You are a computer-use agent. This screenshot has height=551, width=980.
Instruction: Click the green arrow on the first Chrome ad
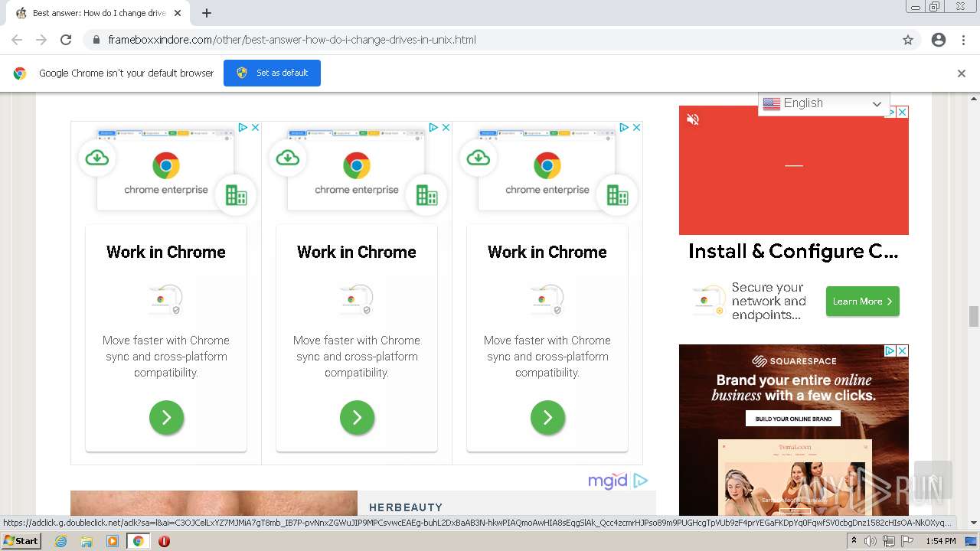click(166, 418)
